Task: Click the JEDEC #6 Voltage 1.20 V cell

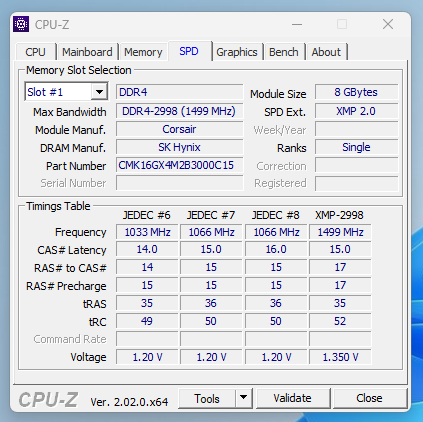Action: click(147, 357)
